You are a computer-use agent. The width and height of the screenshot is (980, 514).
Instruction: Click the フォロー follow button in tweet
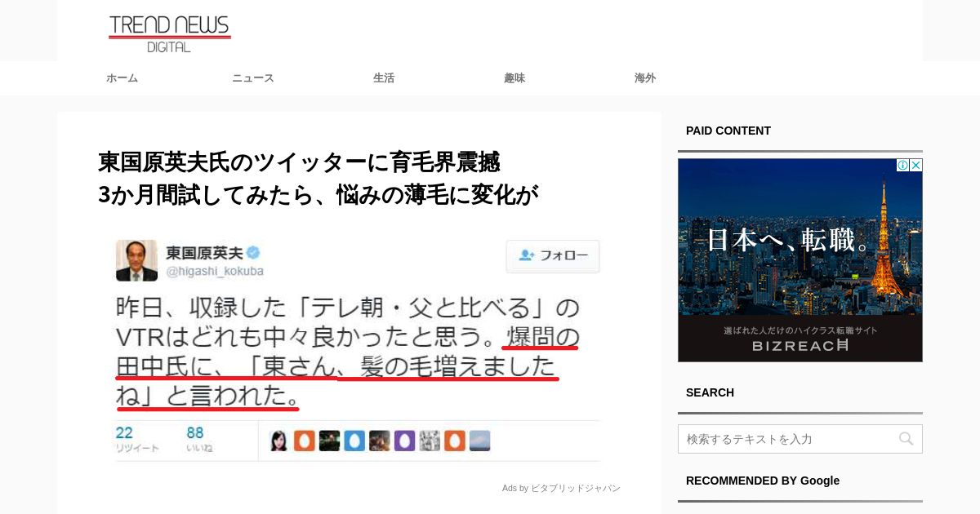[x=553, y=255]
